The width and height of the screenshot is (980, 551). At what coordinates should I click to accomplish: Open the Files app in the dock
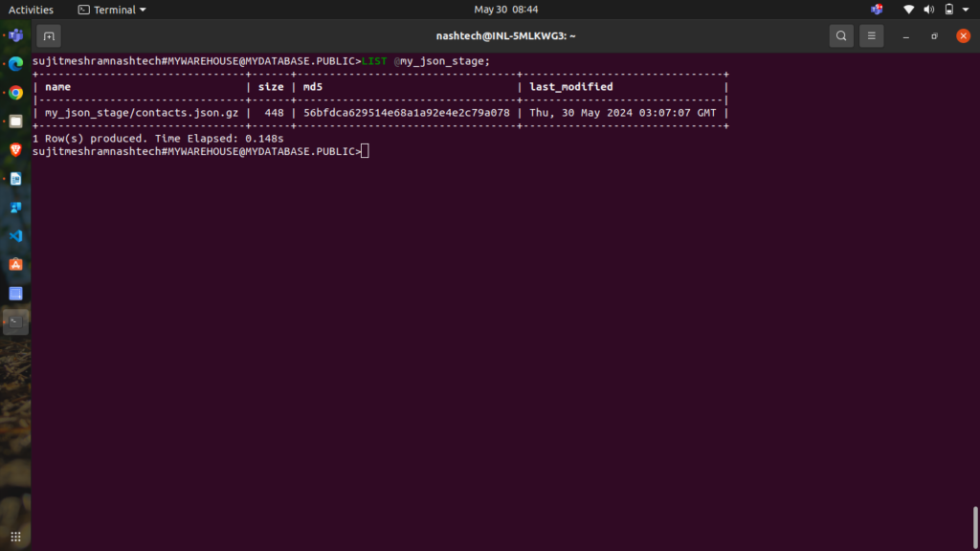click(15, 121)
